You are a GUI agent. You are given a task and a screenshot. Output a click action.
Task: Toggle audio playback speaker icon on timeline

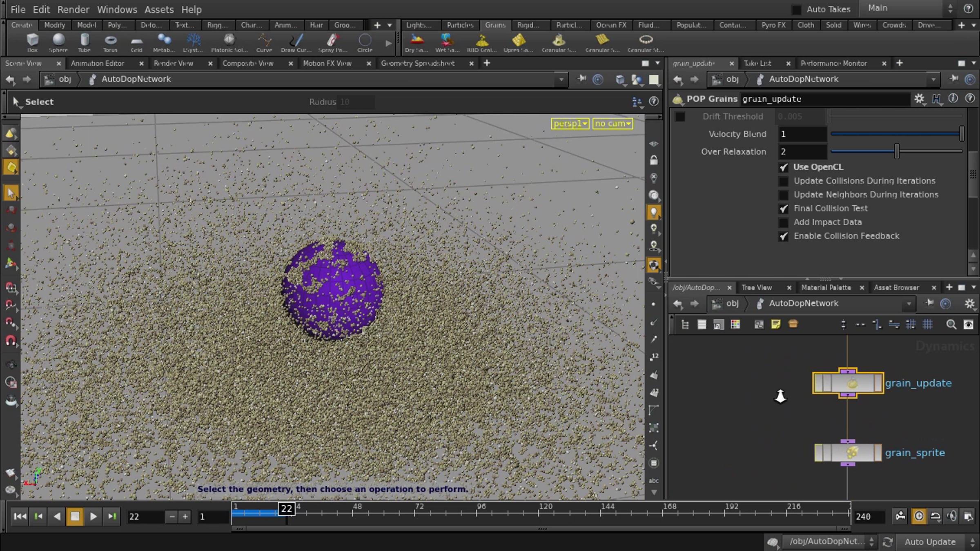pos(952,516)
